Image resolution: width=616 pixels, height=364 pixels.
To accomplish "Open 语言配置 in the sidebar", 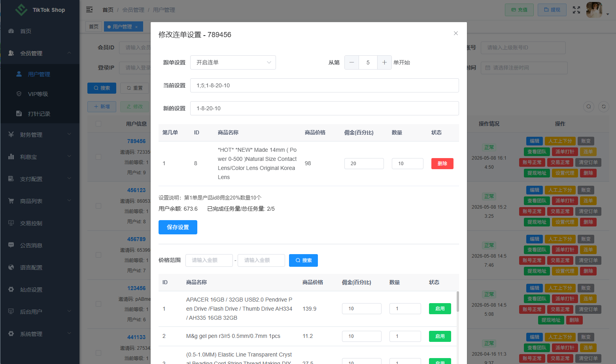I will tap(40, 268).
